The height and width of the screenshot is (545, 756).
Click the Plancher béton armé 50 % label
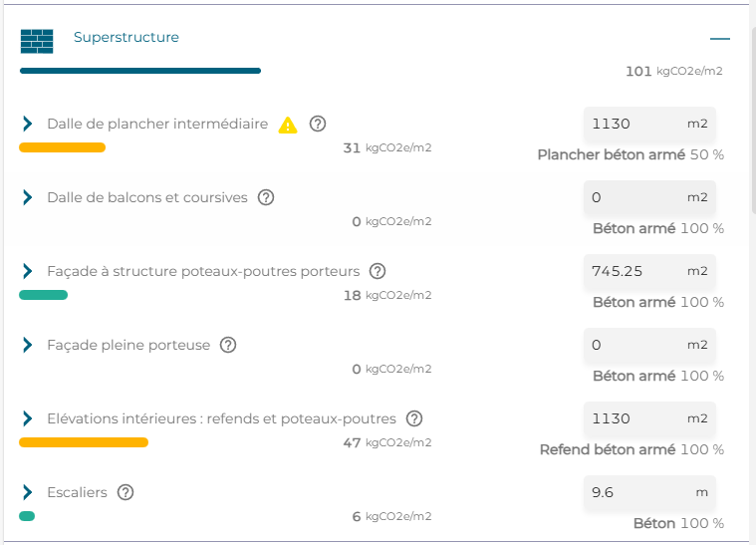(x=630, y=154)
